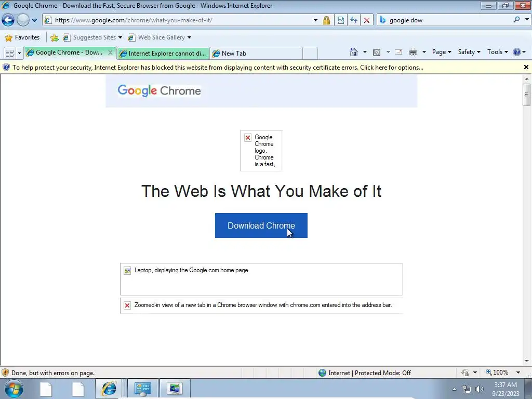The height and width of the screenshot is (399, 532).
Task: Click the Read Mail envelope icon
Action: (398, 52)
